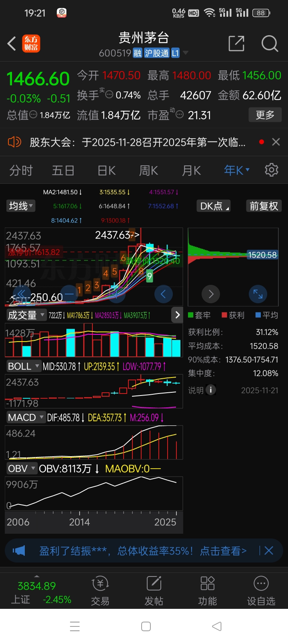
Task: Tap the double-left rewind chart button
Action: pos(22,294)
